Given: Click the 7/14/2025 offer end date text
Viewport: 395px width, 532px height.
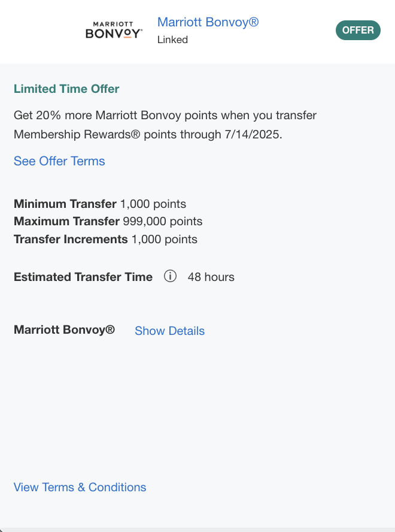Looking at the screenshot, I should (253, 134).
